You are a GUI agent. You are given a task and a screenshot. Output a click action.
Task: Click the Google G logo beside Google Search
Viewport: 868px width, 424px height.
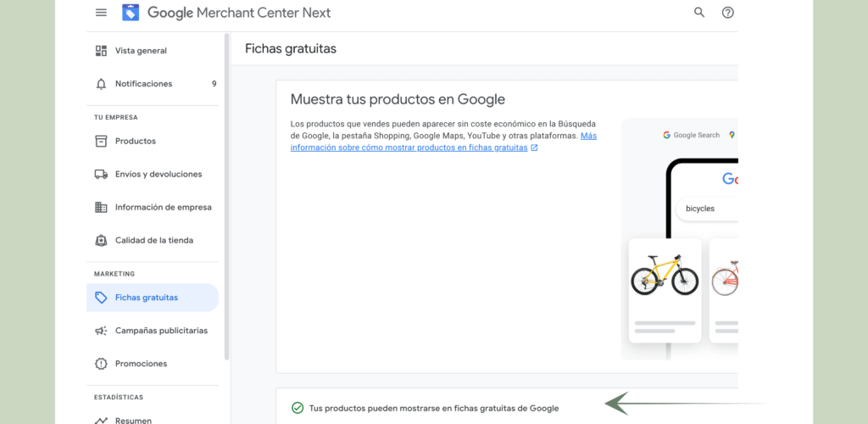666,135
